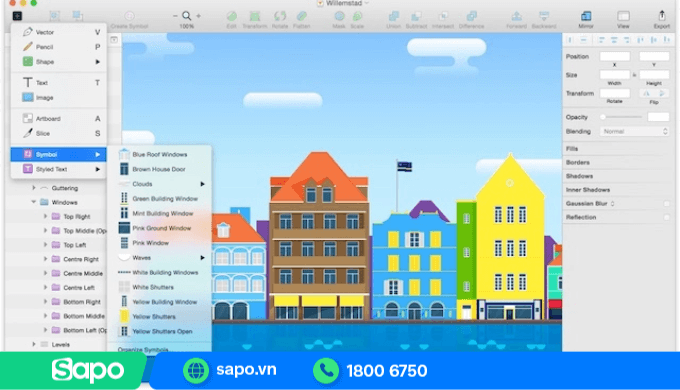
Task: Select the Scale tool in the toolbar
Action: [x=357, y=16]
